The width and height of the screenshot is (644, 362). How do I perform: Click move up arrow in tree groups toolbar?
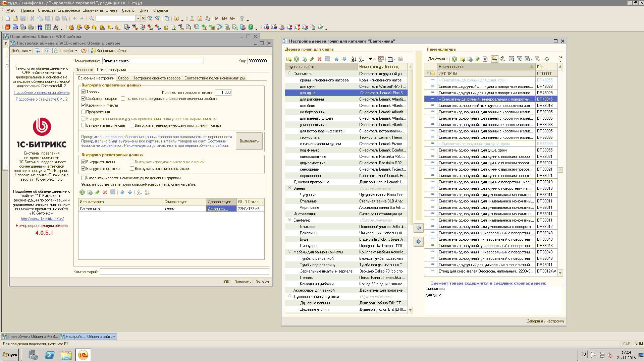pos(336,59)
